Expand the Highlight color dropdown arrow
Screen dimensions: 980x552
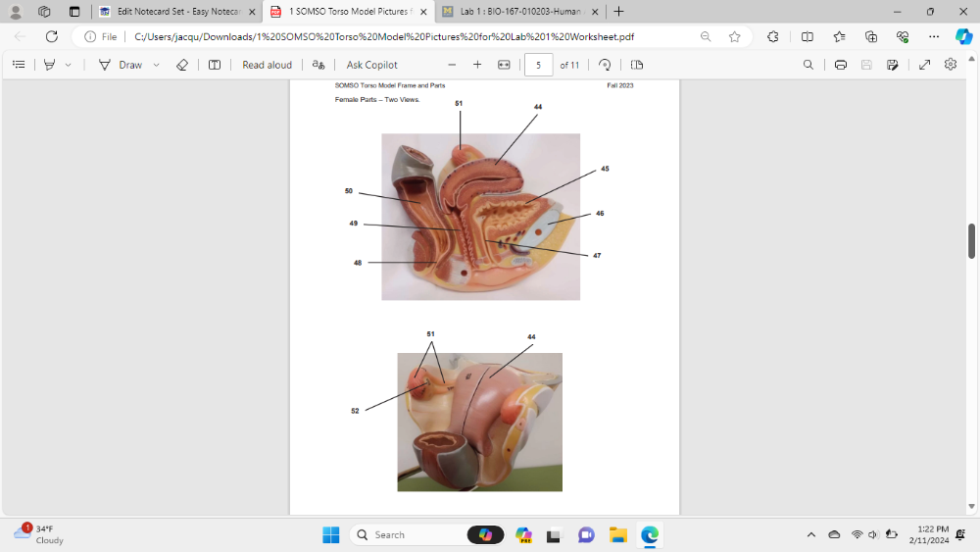pos(69,65)
